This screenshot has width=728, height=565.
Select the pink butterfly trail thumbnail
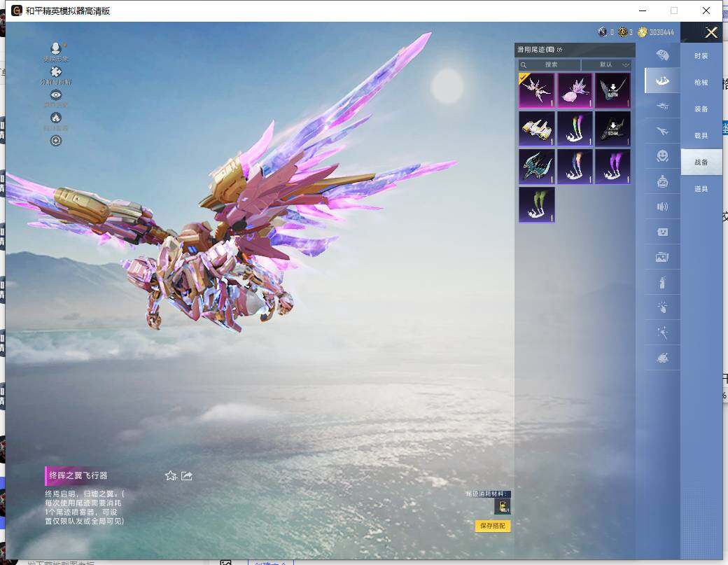[575, 90]
